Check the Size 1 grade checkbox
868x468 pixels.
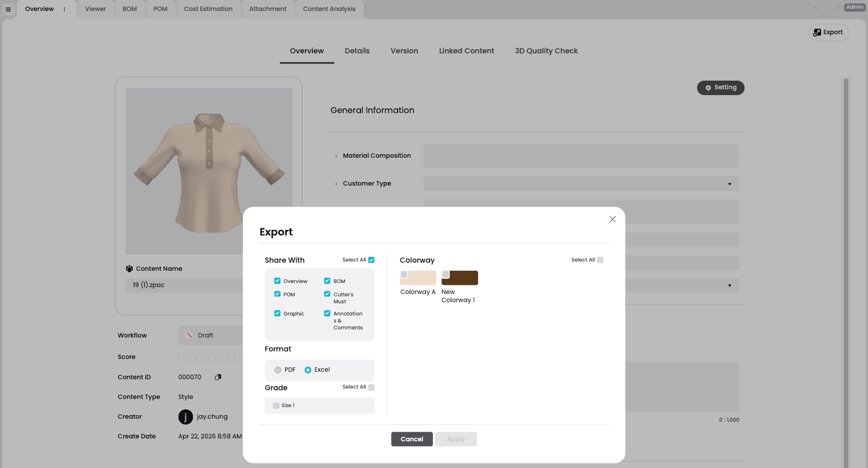pos(276,405)
